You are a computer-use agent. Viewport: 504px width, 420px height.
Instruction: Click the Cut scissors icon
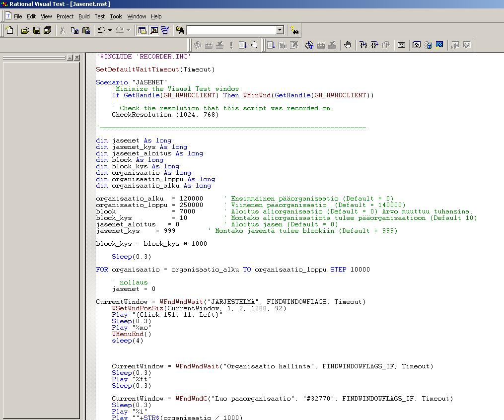tap(63, 30)
